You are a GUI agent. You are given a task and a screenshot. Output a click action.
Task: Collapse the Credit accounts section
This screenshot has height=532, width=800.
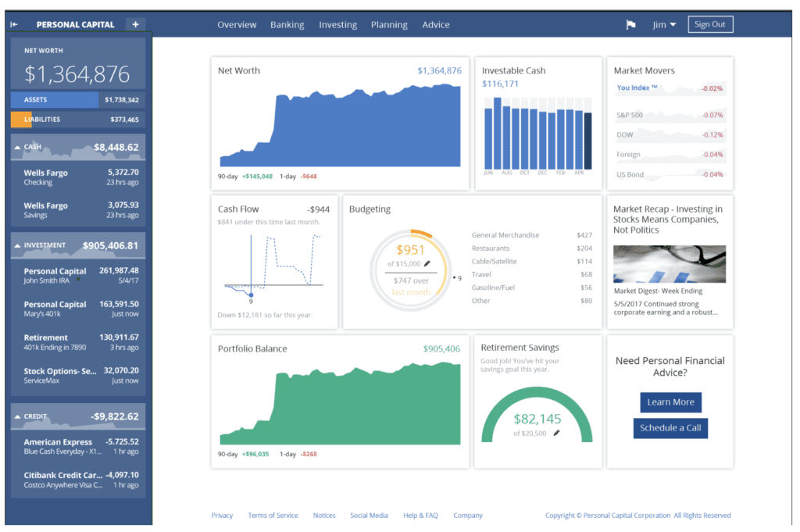tap(16, 416)
